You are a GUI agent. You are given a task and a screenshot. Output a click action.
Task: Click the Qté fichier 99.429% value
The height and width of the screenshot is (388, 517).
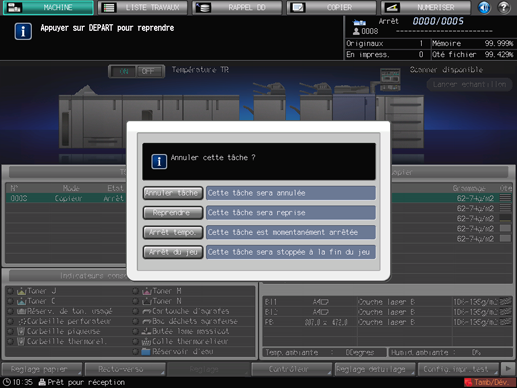click(499, 54)
